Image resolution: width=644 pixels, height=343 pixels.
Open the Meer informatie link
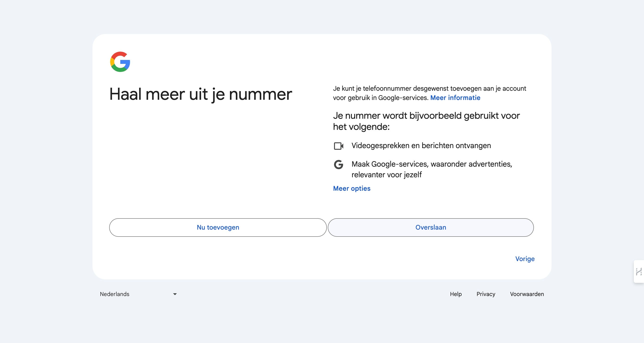pos(455,98)
